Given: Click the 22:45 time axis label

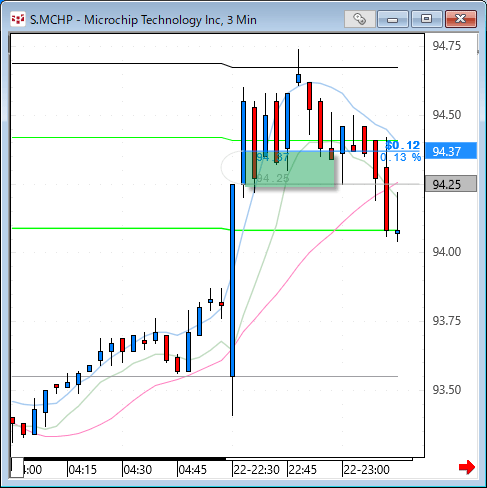Looking at the screenshot, I should tap(303, 470).
